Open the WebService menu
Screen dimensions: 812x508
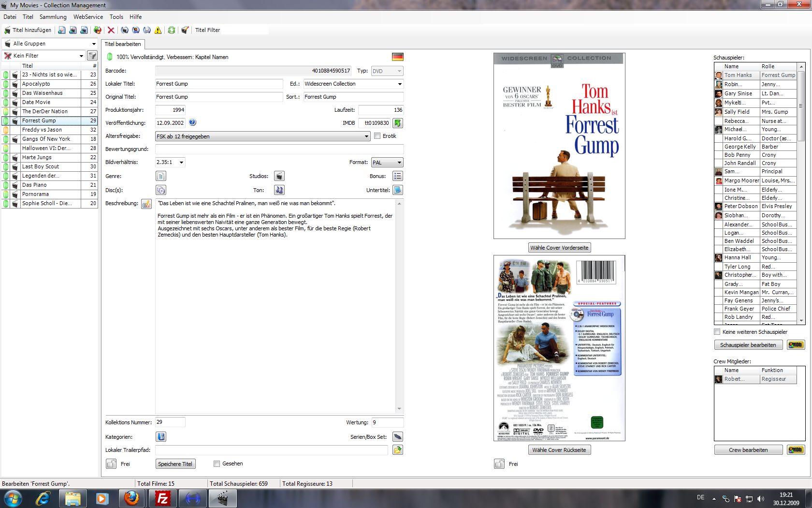click(x=88, y=17)
